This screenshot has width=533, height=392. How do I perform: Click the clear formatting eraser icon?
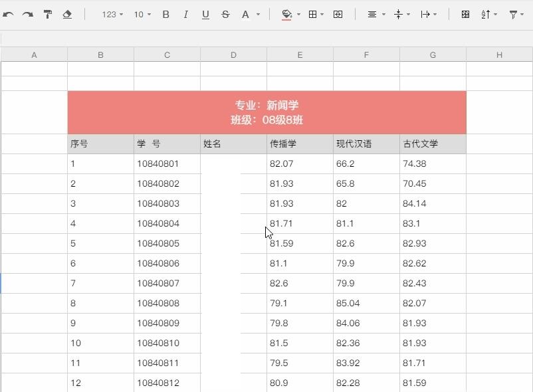pyautogui.click(x=67, y=14)
